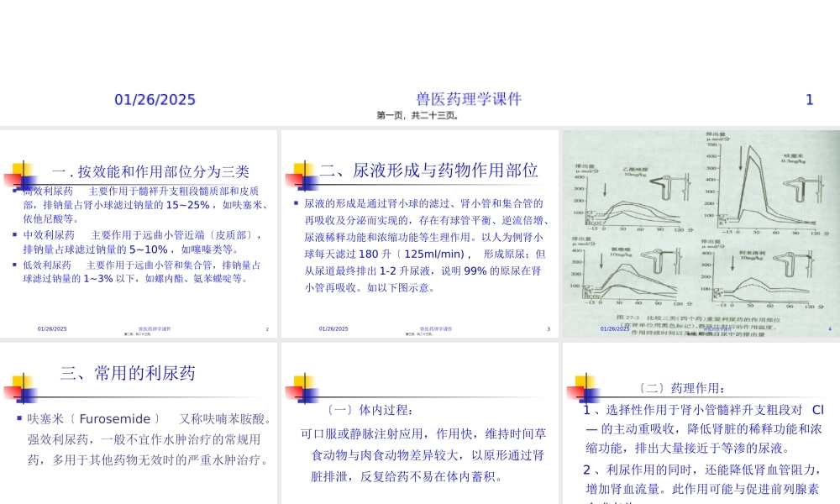The width and height of the screenshot is (840, 504).
Task: Click page number 1 at top right
Action: 809,98
